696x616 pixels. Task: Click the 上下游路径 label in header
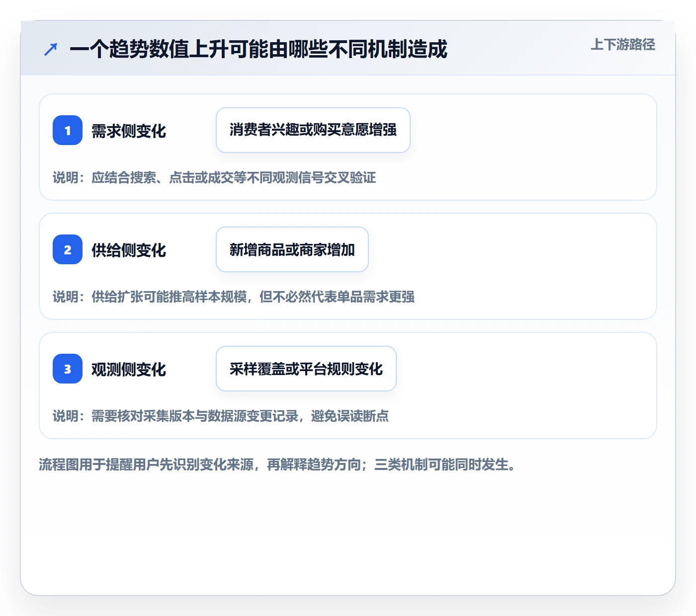(623, 45)
